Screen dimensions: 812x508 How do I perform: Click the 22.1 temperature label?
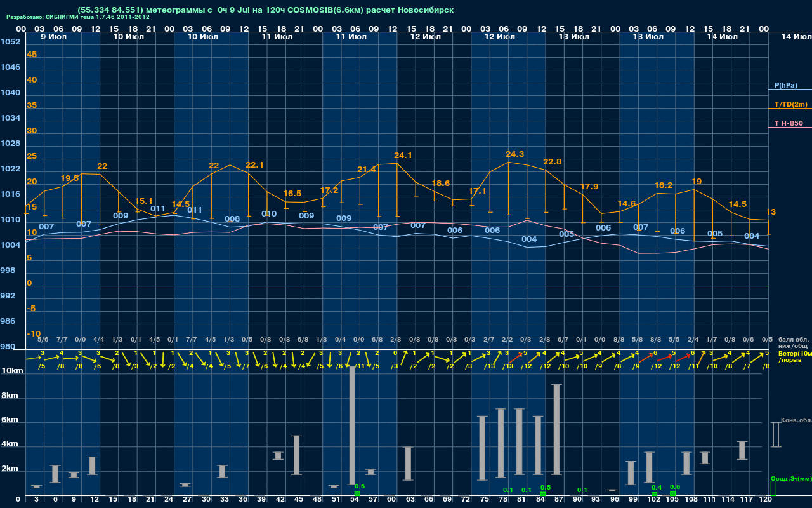point(254,165)
